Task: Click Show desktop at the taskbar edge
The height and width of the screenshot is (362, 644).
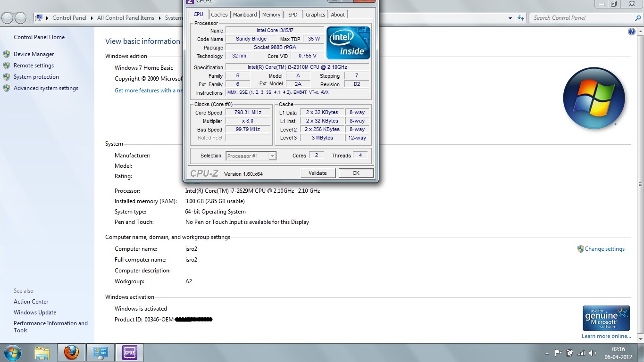Action: pos(640,353)
